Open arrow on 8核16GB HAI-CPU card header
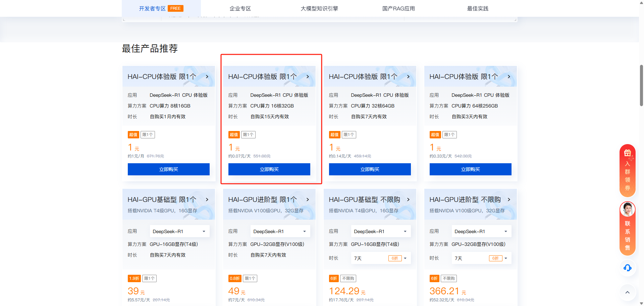Image resolution: width=644 pixels, height=306 pixels. point(207,77)
